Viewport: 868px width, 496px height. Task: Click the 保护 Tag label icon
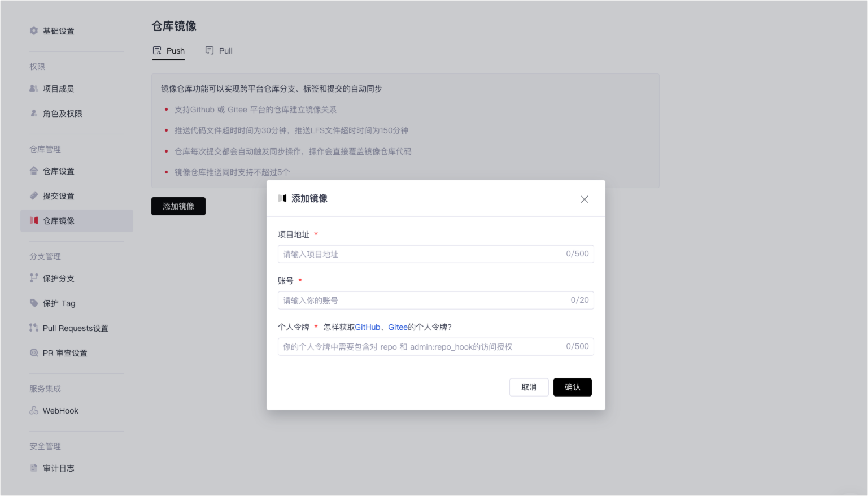click(34, 303)
